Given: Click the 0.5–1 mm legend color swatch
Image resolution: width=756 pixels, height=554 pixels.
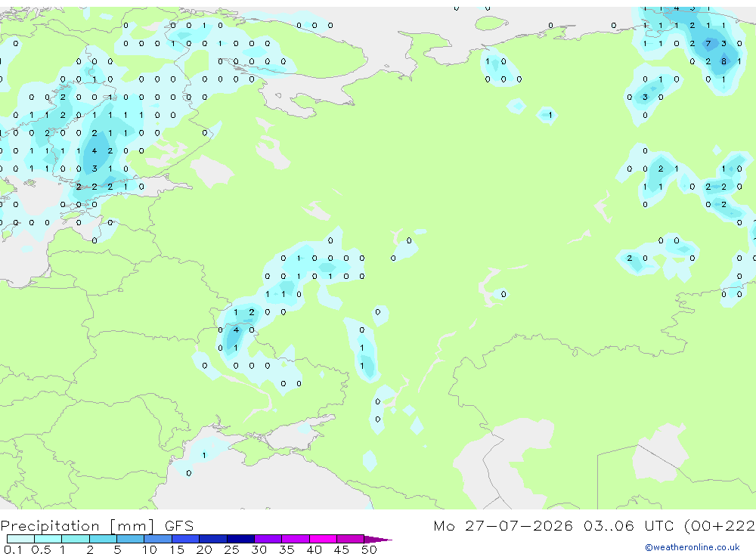Looking at the screenshot, I should 48,539.
